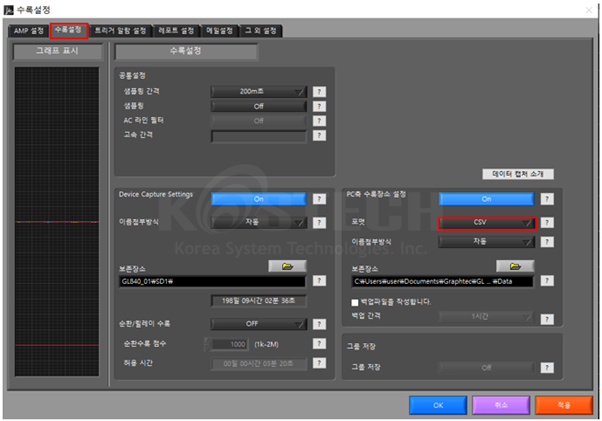Switch to 메일설정 tab
The image size is (602, 421).
(219, 31)
